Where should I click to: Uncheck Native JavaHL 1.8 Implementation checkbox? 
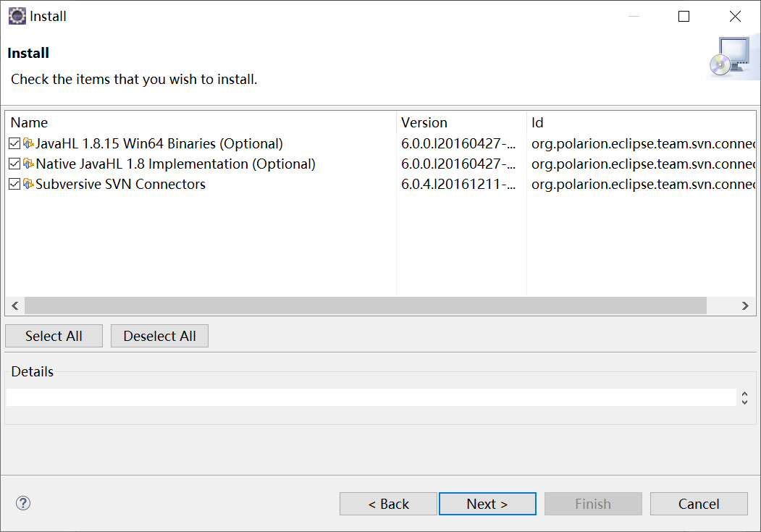14,164
